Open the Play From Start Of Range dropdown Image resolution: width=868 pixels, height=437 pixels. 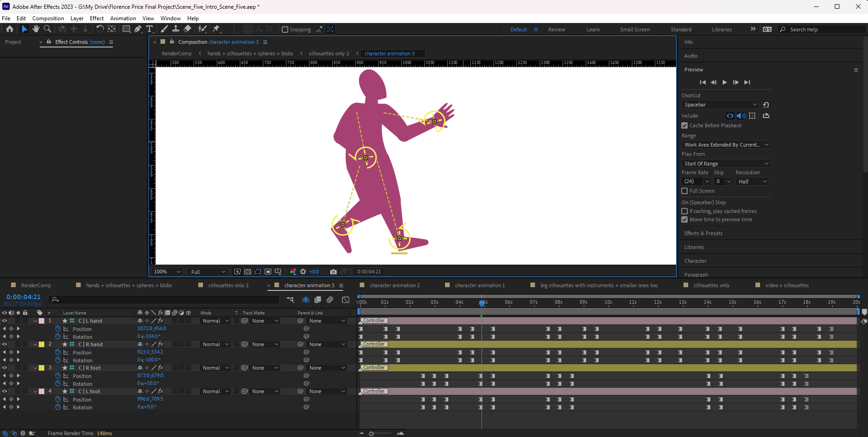pyautogui.click(x=726, y=164)
